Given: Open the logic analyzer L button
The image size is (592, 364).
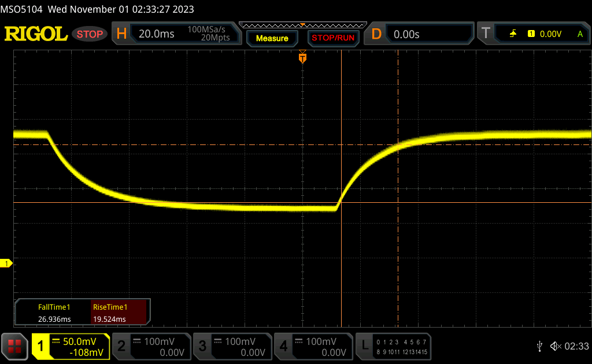Looking at the screenshot, I should point(365,346).
